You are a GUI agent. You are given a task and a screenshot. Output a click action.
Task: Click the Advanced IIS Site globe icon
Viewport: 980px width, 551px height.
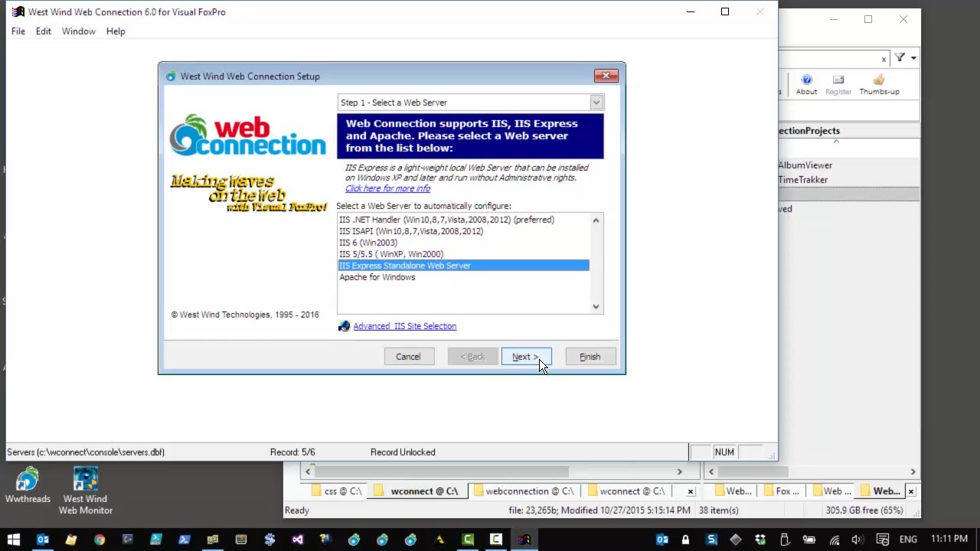344,326
